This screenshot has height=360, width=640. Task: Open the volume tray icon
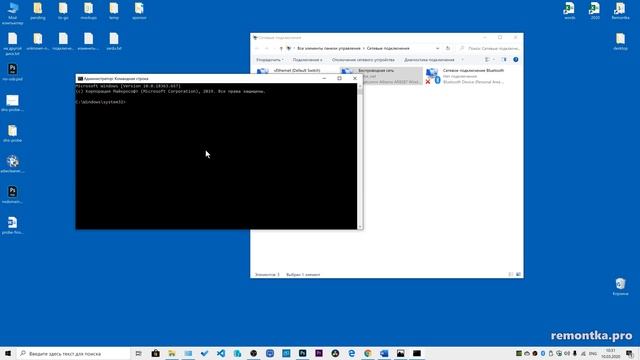tap(567, 353)
